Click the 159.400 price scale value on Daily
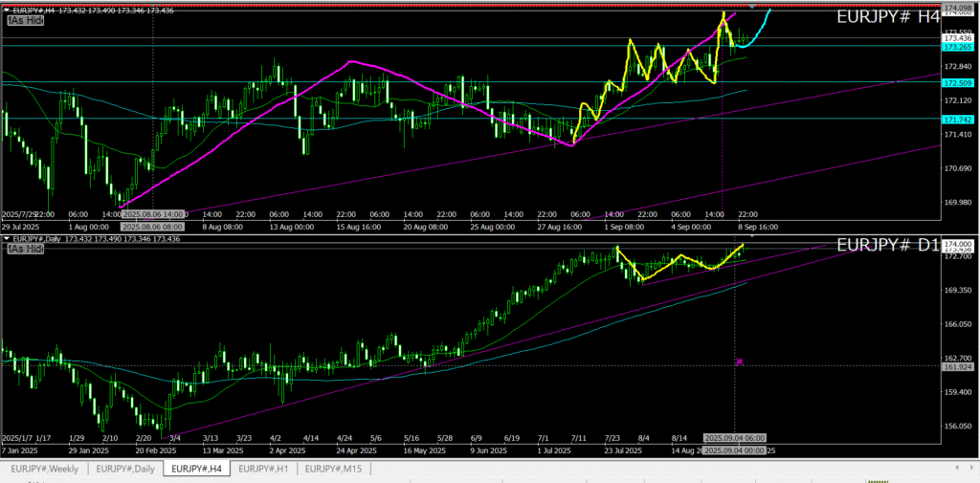 click(x=957, y=392)
